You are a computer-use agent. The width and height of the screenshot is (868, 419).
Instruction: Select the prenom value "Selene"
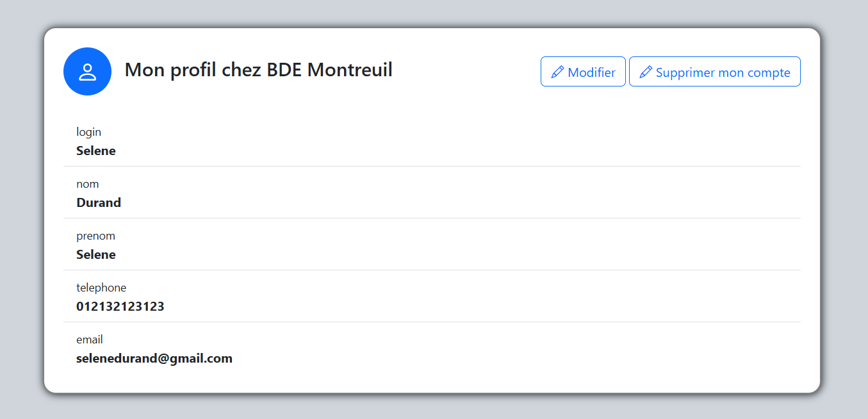[x=96, y=255]
